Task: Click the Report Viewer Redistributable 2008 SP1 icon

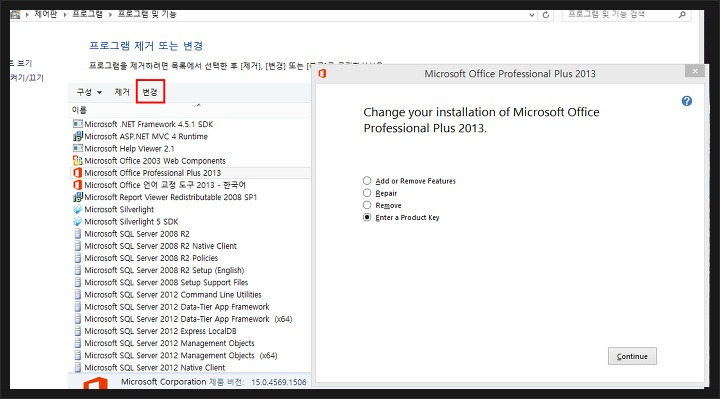Action: click(x=78, y=197)
